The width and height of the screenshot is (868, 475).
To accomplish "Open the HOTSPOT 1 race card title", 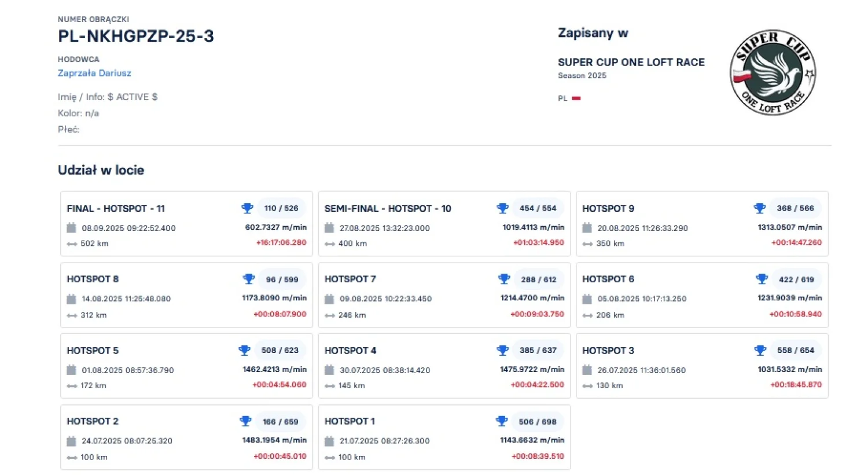I will (350, 421).
